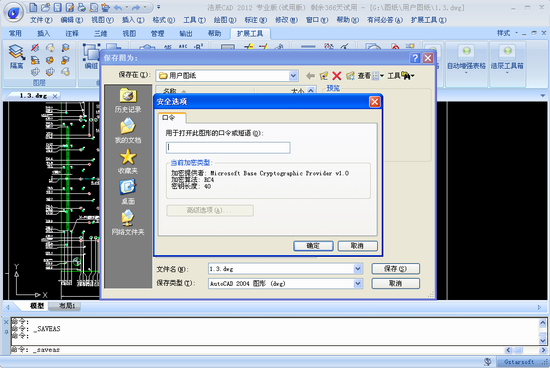The width and height of the screenshot is (550, 368).
Task: Click the up-one-level folder icon in save dialog
Action: (324, 76)
